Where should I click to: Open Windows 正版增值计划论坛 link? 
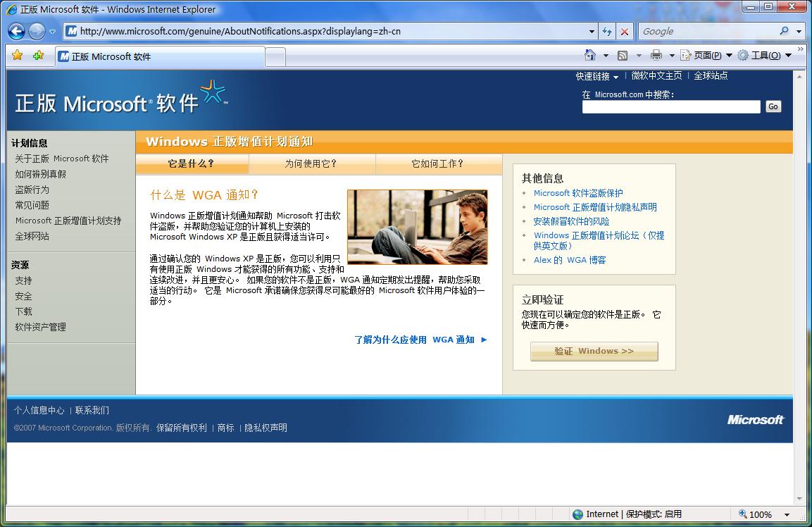click(599, 240)
